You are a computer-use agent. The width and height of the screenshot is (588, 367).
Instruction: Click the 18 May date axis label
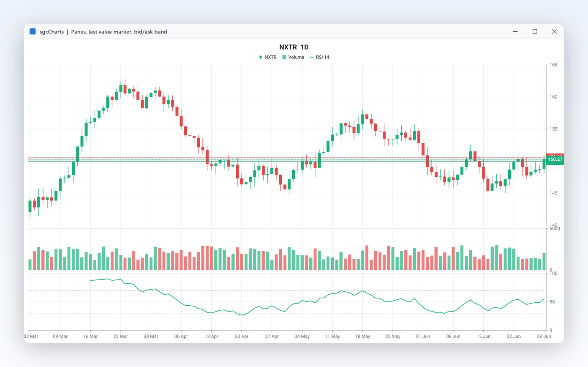362,337
